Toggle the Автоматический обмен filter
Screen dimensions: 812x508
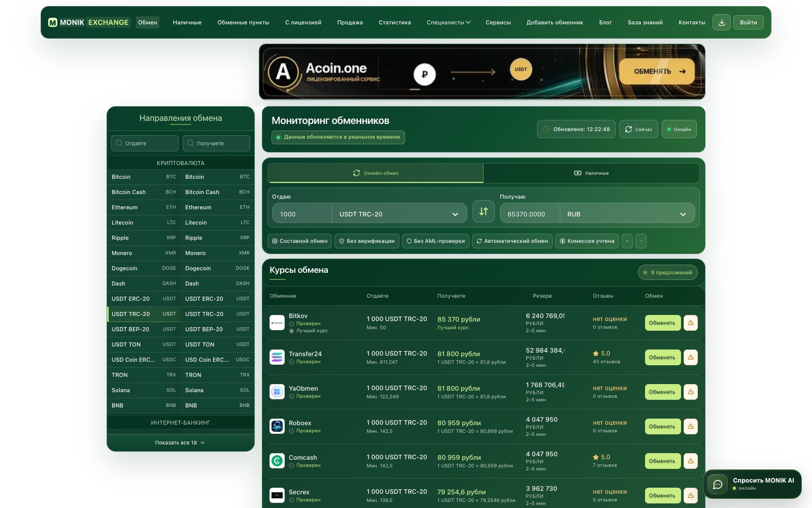pos(513,241)
